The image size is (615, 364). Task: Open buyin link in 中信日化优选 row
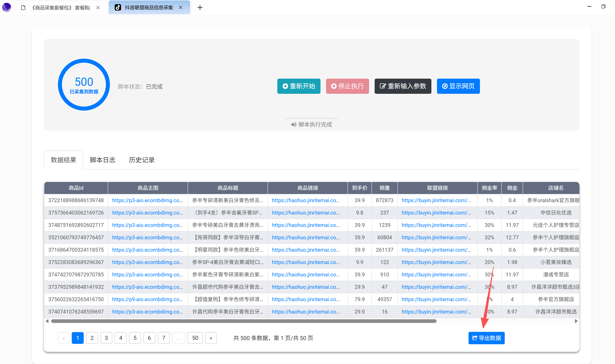pos(436,213)
